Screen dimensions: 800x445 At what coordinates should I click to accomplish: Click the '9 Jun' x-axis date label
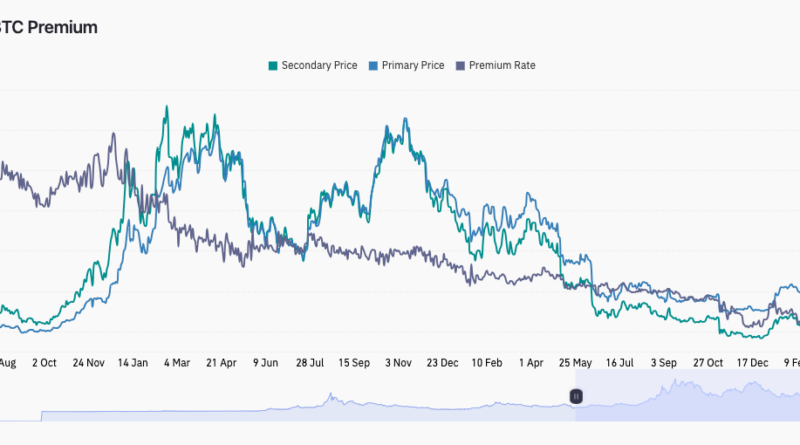pos(265,363)
